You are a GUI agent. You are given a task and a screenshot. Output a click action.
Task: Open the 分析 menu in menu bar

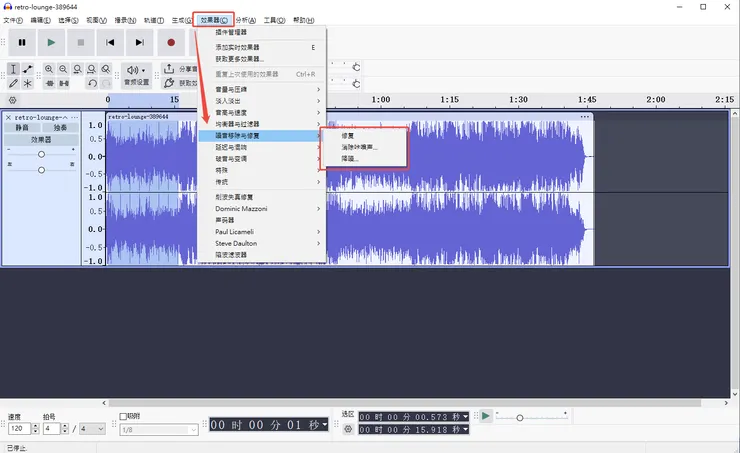[x=245, y=20]
